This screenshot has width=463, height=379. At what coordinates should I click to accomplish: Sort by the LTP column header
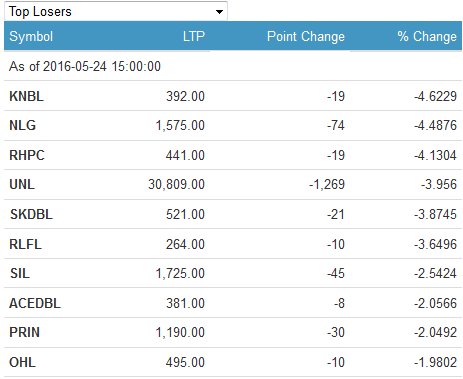click(194, 36)
